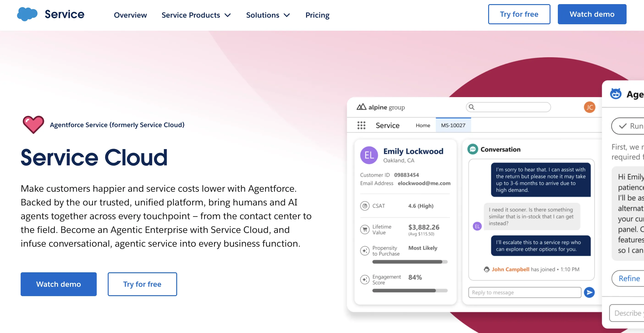Click Try for free in top navigation

pyautogui.click(x=519, y=14)
